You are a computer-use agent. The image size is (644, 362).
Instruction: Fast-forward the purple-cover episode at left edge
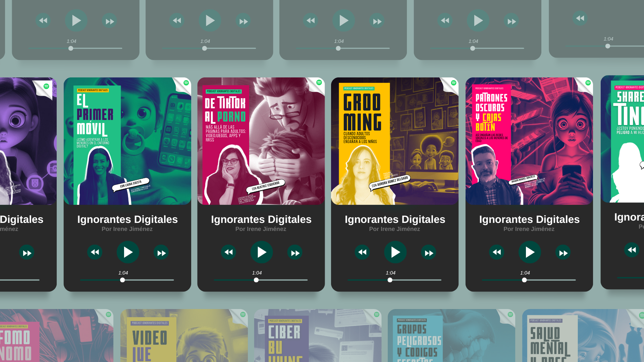(27, 253)
